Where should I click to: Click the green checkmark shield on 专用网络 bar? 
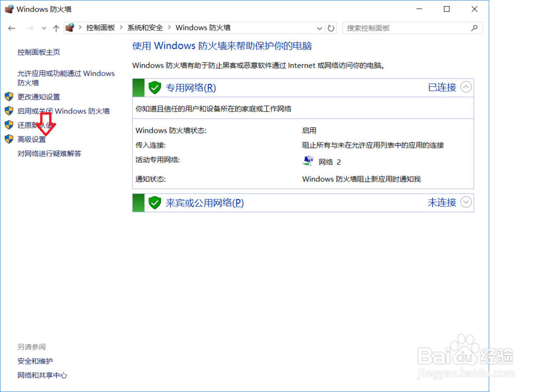(154, 87)
